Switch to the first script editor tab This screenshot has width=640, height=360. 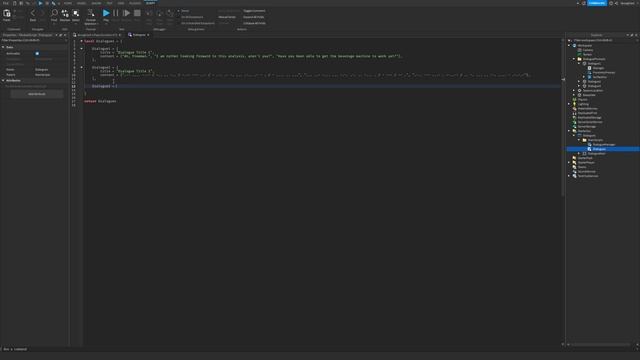(96, 35)
